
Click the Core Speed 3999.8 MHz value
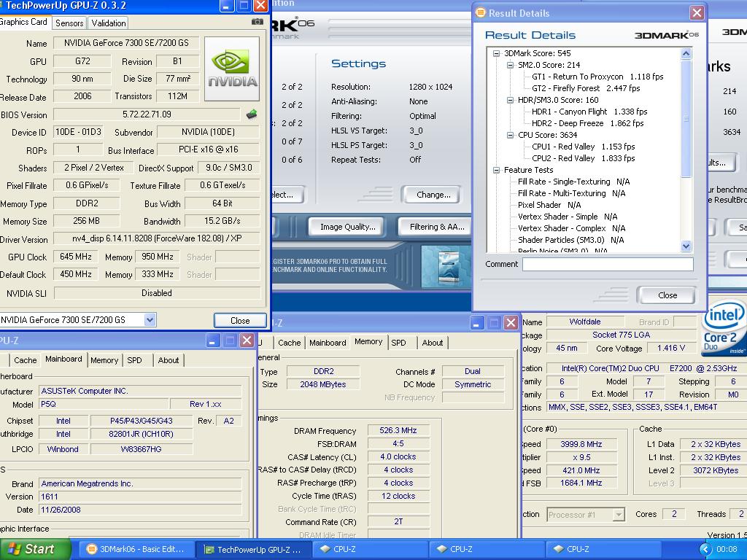tap(581, 444)
